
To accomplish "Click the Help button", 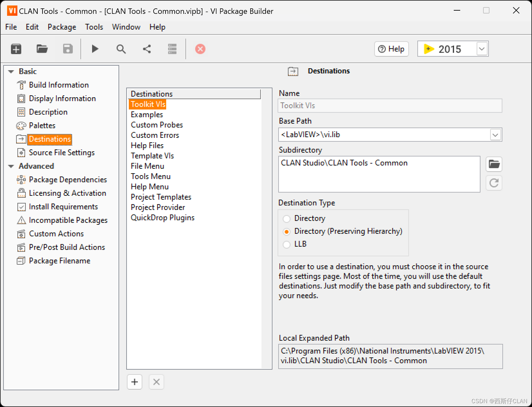I will (391, 49).
